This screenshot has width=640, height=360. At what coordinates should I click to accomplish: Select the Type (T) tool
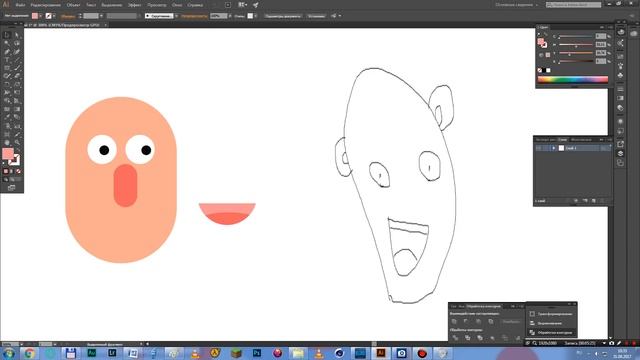click(7, 60)
